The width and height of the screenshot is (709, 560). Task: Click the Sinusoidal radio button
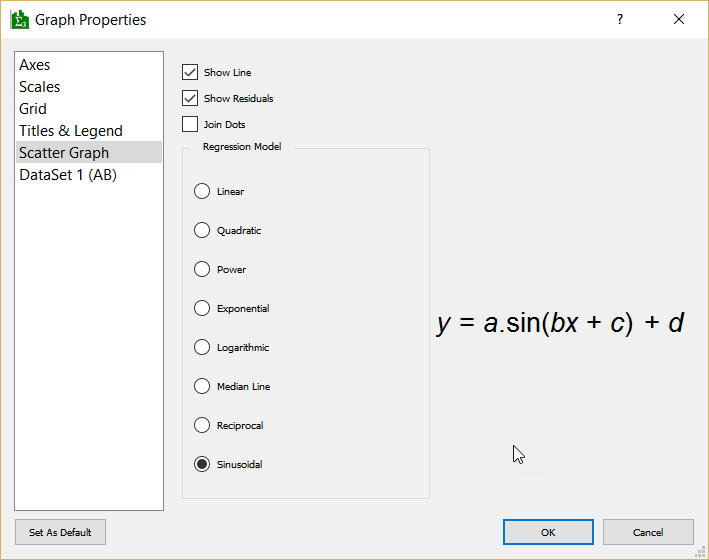pos(202,465)
